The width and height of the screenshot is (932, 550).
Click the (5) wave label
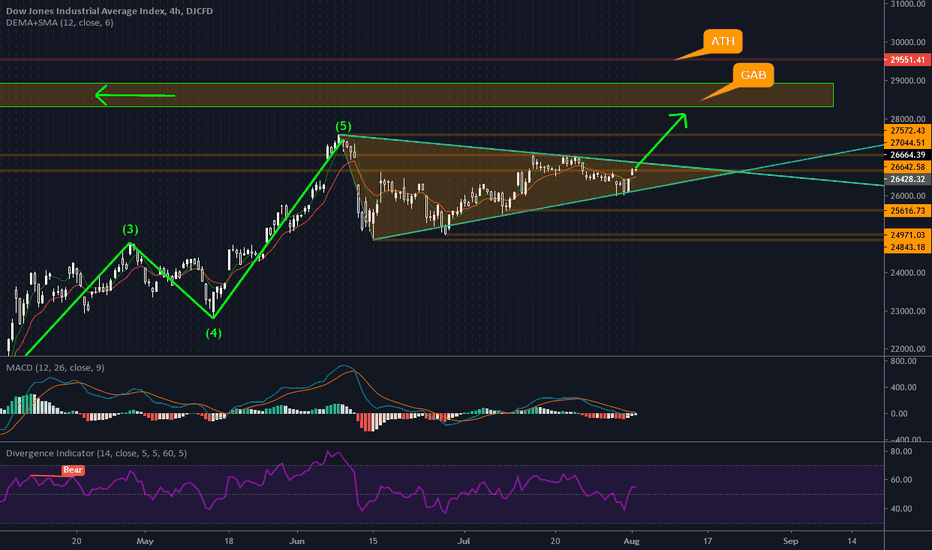coord(343,126)
